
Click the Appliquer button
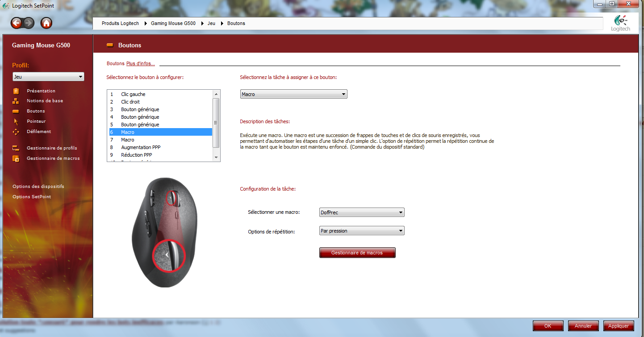(619, 326)
